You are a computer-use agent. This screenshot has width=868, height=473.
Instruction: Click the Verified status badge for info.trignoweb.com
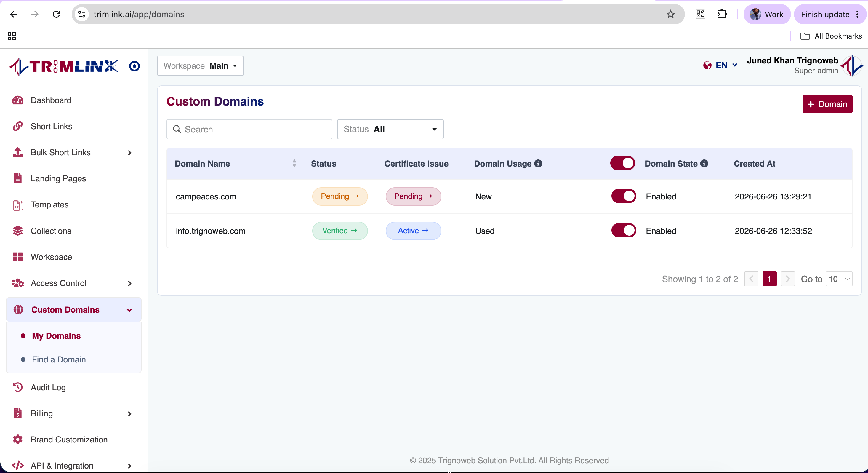coord(340,231)
